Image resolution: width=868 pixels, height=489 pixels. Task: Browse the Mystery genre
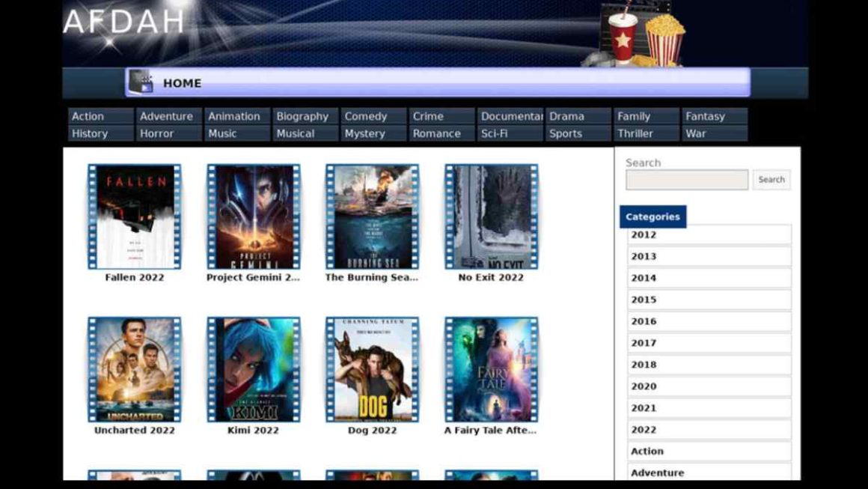[373, 133]
